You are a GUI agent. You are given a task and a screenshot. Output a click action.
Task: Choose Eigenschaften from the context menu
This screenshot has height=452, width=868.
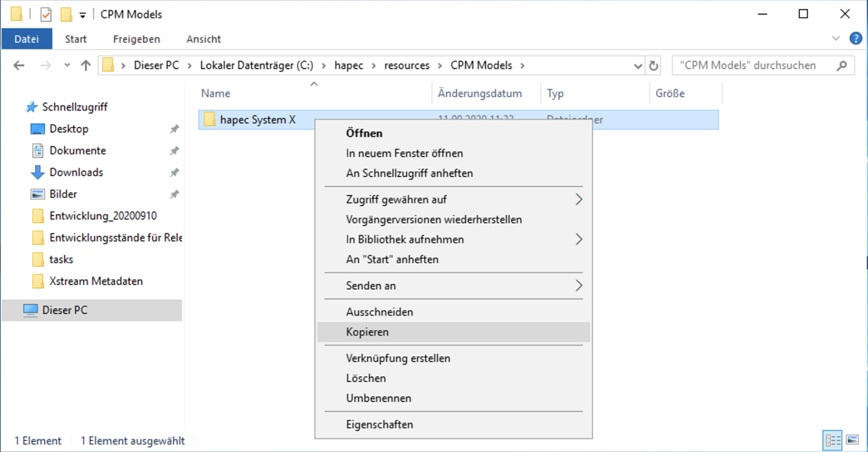pos(379,424)
